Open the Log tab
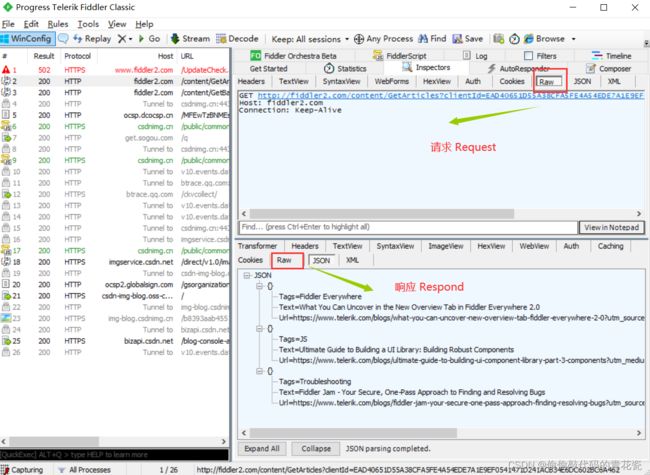 [475, 56]
